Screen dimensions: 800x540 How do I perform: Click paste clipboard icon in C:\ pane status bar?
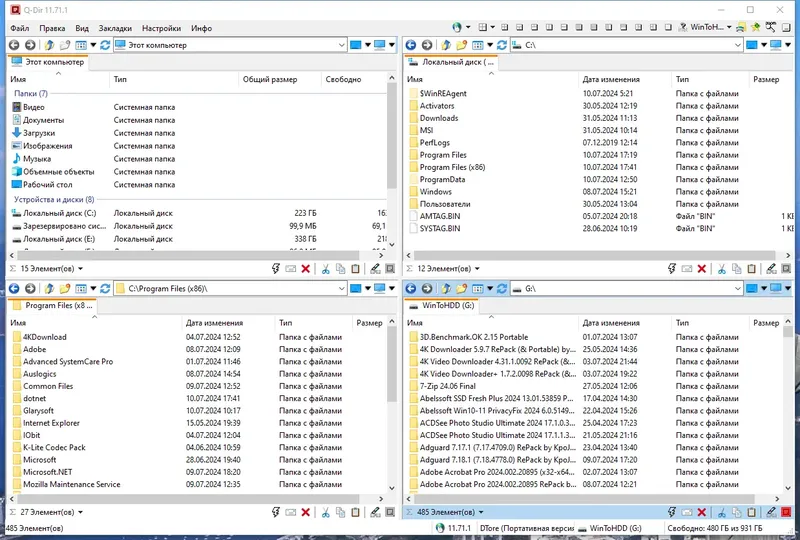point(752,268)
